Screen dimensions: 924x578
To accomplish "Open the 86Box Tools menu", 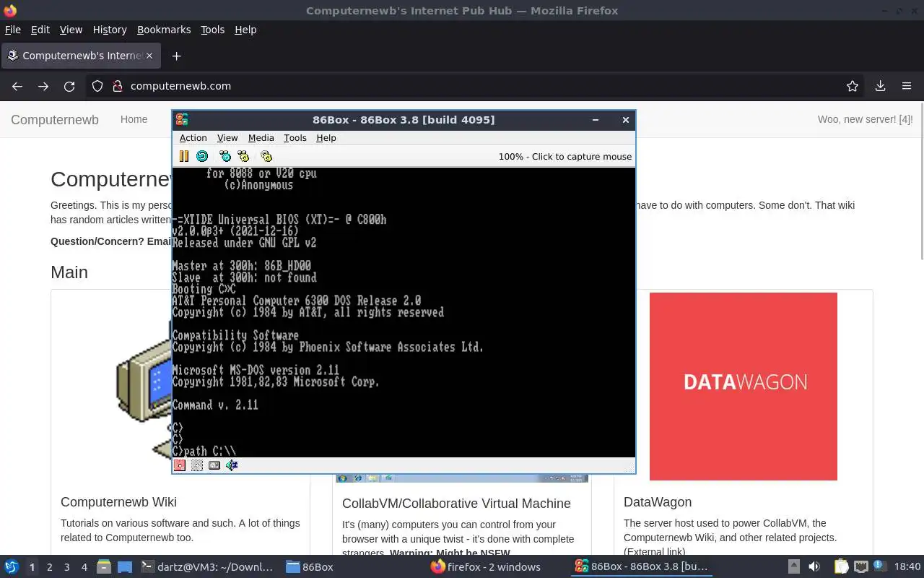I will (295, 138).
